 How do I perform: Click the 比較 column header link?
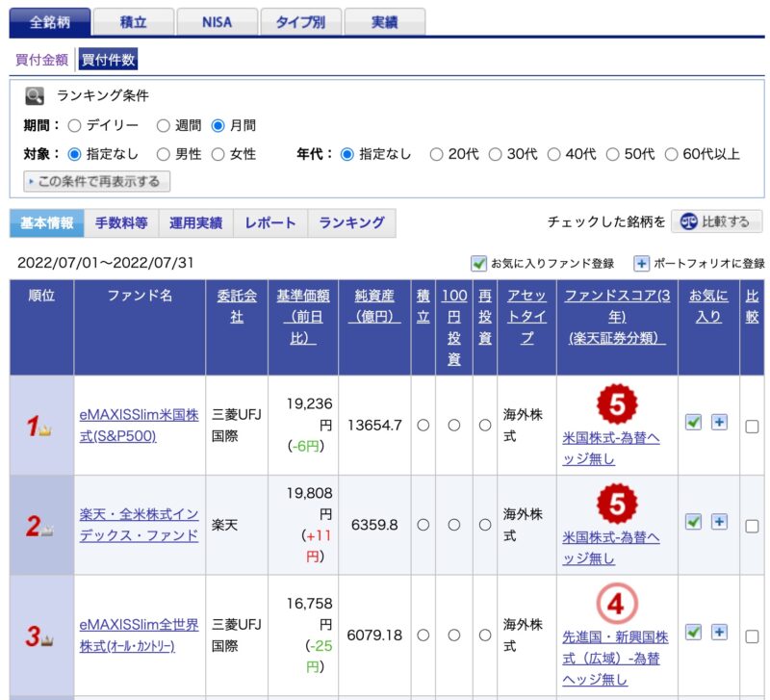point(752,306)
